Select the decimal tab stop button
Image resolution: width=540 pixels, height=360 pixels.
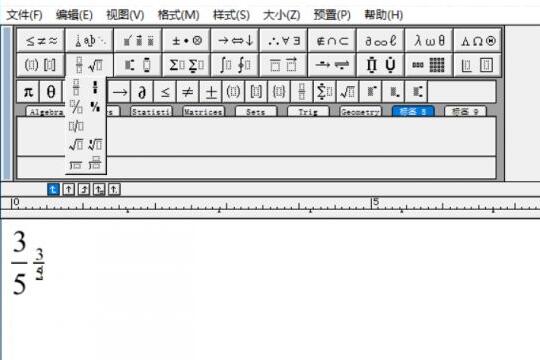tap(114, 189)
